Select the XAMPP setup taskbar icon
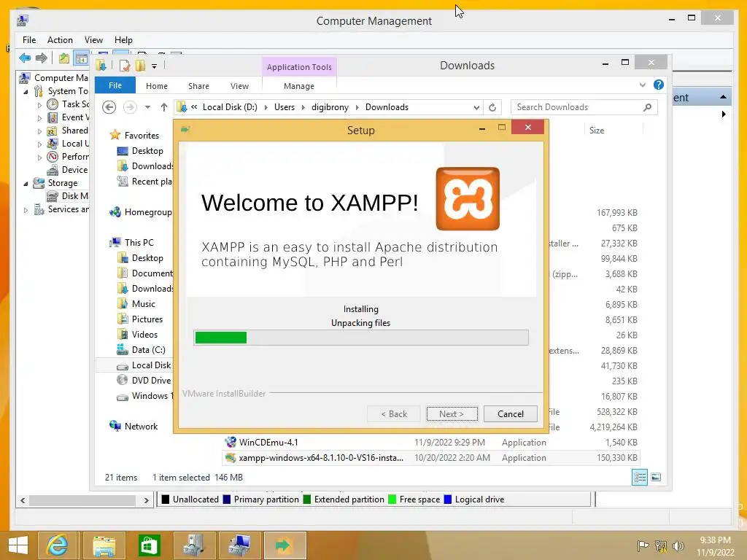This screenshot has width=747, height=560. point(285,545)
